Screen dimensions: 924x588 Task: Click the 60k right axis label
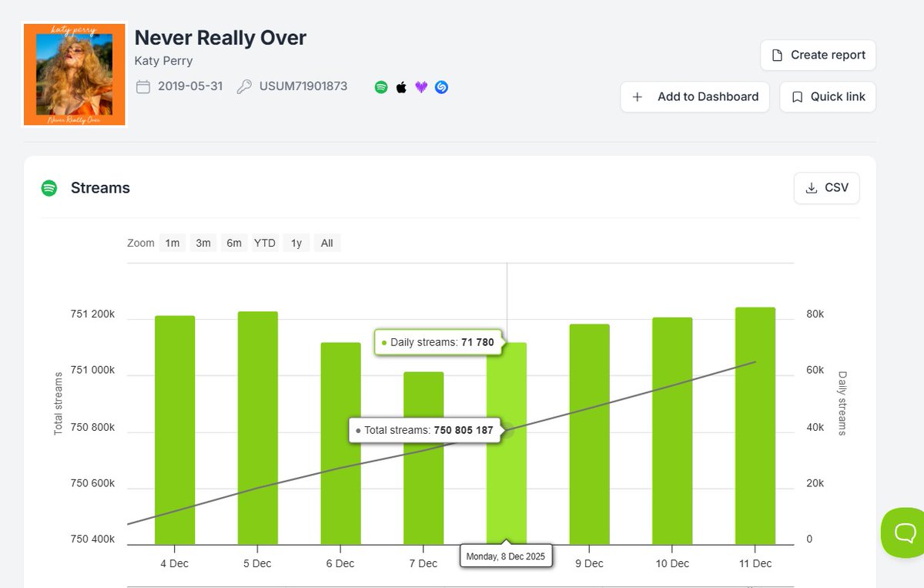815,371
